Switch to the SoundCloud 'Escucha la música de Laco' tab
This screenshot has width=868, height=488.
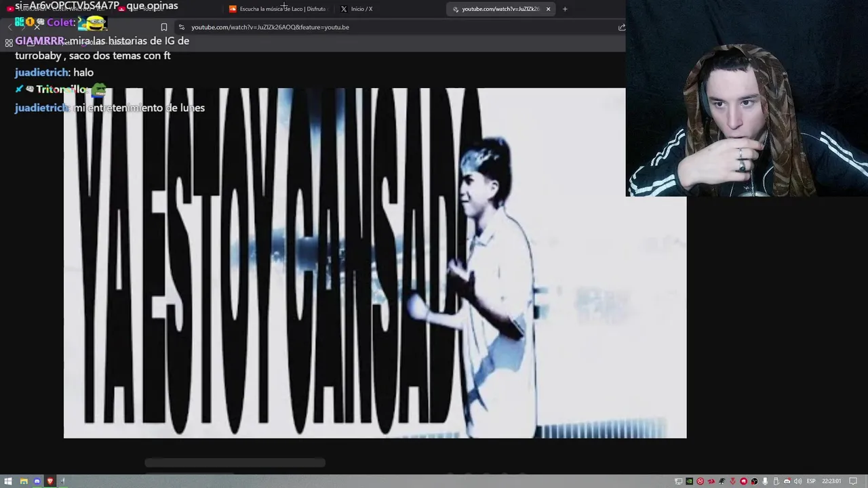pos(278,9)
